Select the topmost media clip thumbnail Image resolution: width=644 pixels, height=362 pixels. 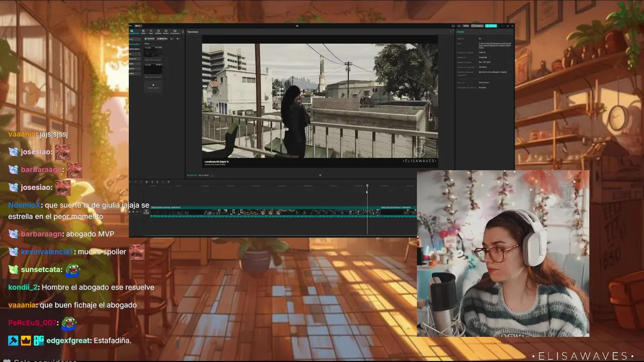(153, 52)
